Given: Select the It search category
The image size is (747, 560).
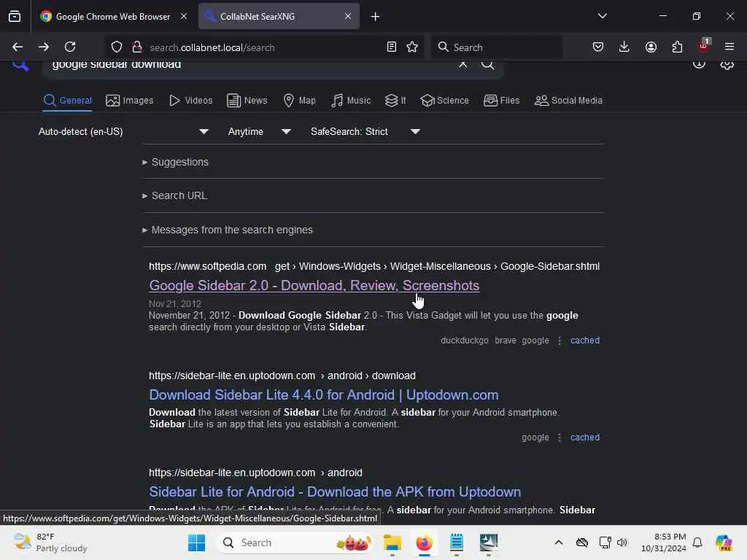Looking at the screenshot, I should coord(395,101).
